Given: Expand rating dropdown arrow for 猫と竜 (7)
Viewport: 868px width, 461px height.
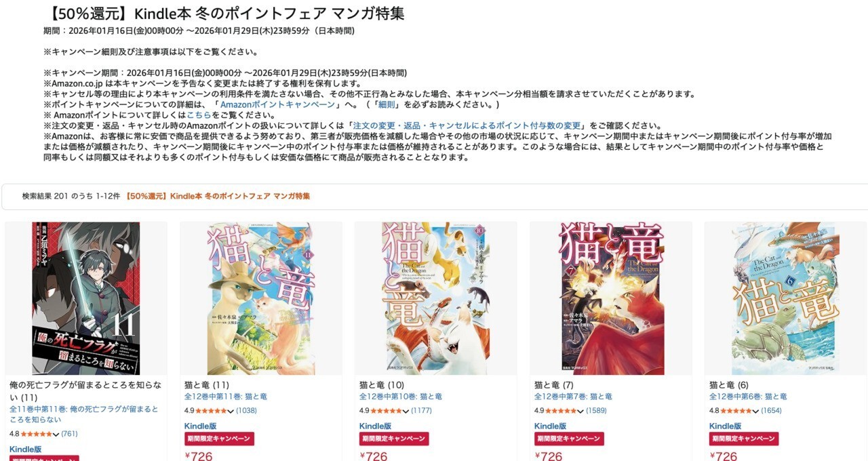Looking at the screenshot, I should pos(580,411).
